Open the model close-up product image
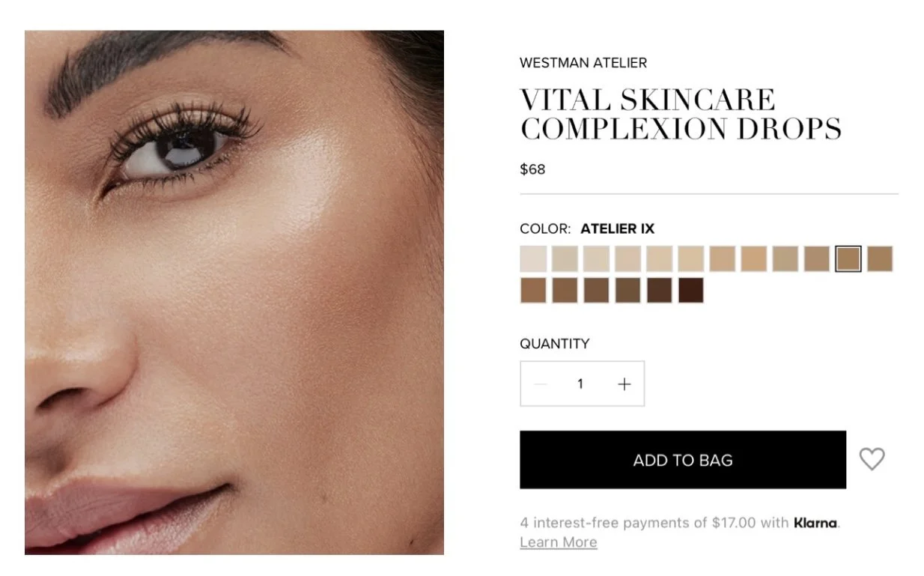The height and width of the screenshot is (576, 924). [234, 292]
